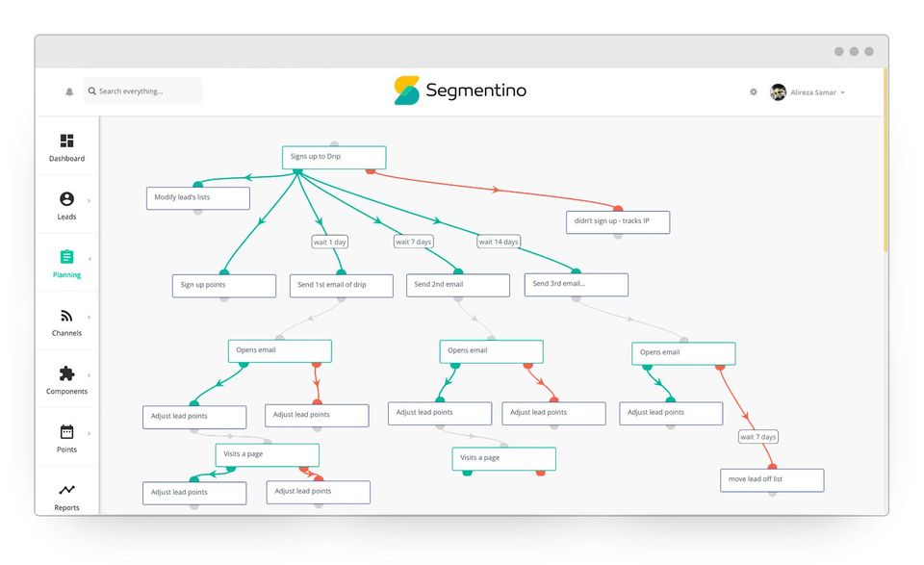The height and width of the screenshot is (565, 924).
Task: Select the Send 1st email of drip node
Action: tap(341, 286)
